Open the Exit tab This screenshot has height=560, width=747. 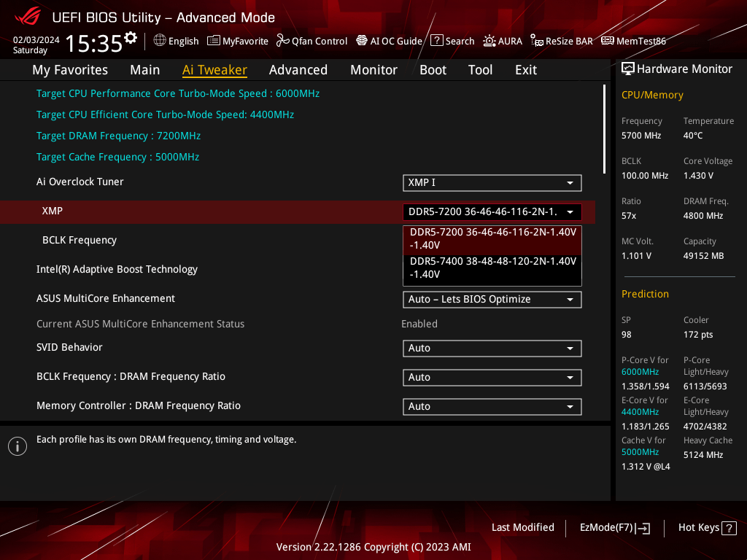526,70
